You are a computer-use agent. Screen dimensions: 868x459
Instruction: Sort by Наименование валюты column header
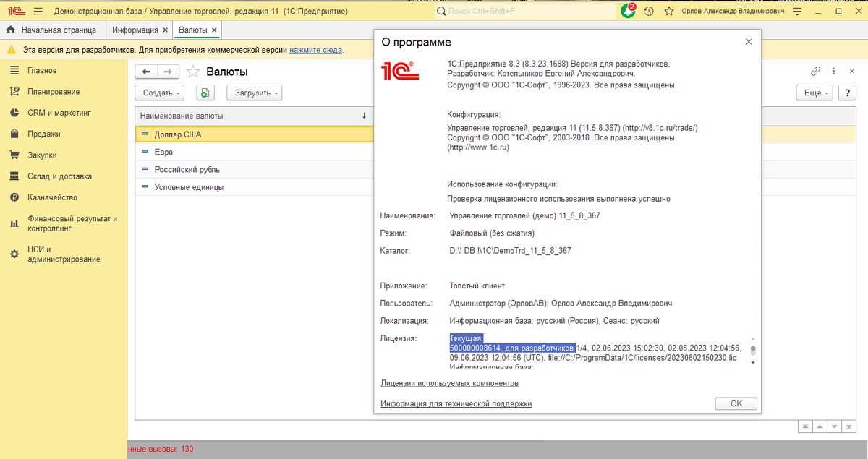point(253,116)
